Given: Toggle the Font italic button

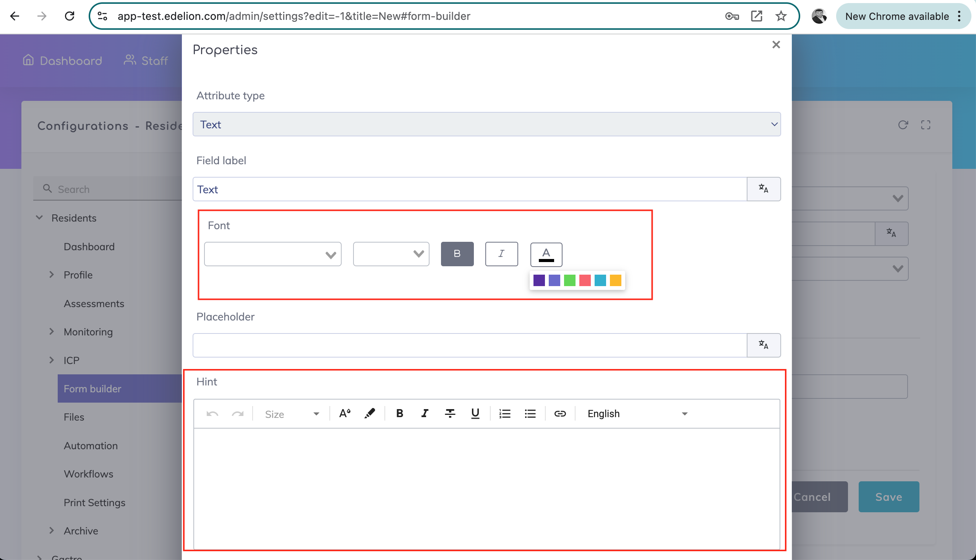Looking at the screenshot, I should [501, 254].
